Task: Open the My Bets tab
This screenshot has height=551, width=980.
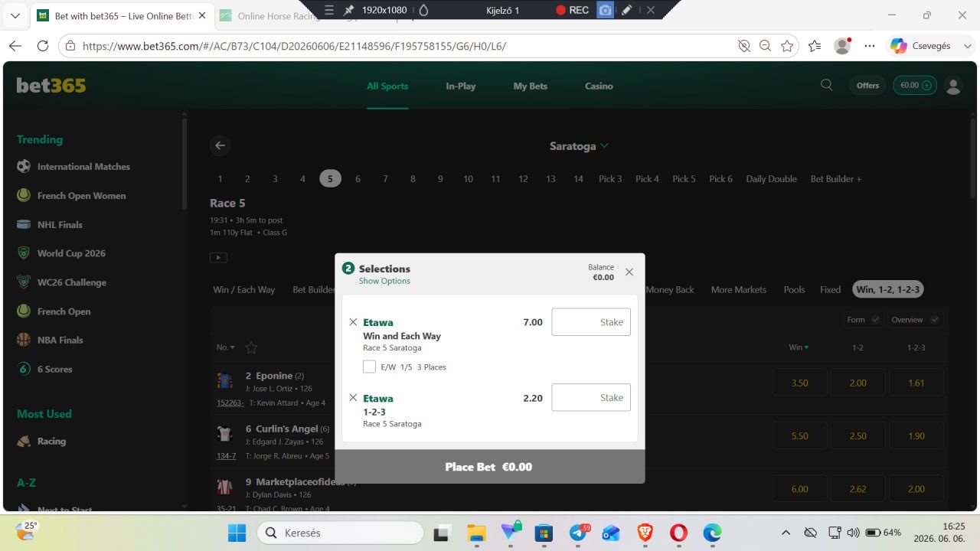Action: coord(531,86)
